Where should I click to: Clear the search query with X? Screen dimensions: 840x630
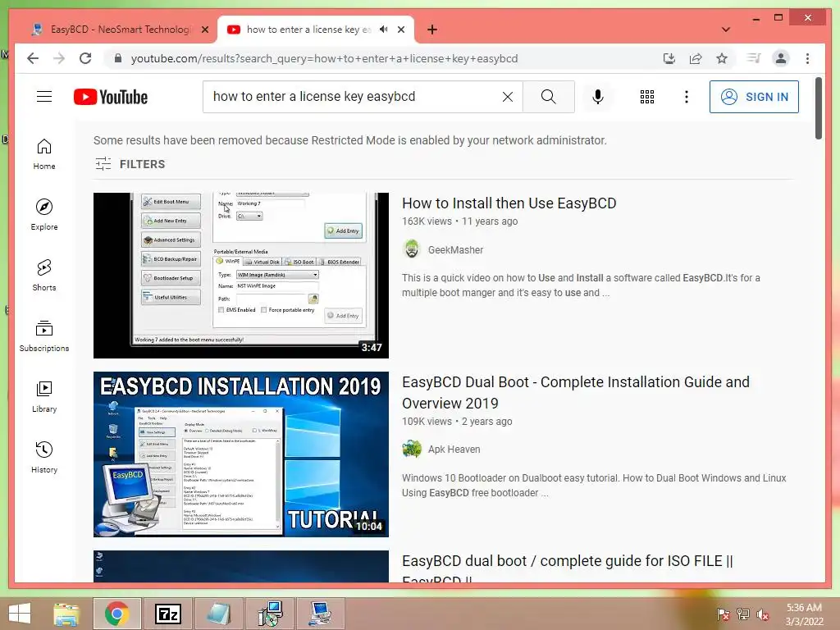[x=507, y=97]
